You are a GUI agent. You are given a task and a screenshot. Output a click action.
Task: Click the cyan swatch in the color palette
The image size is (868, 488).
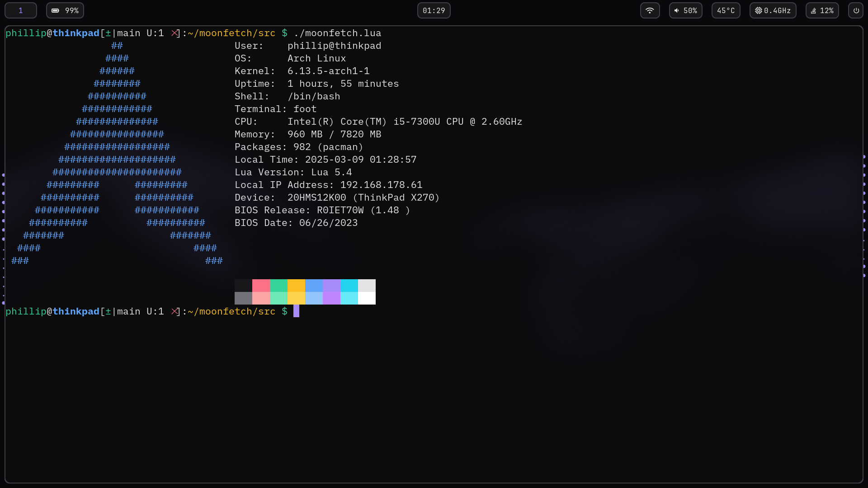pyautogui.click(x=349, y=286)
